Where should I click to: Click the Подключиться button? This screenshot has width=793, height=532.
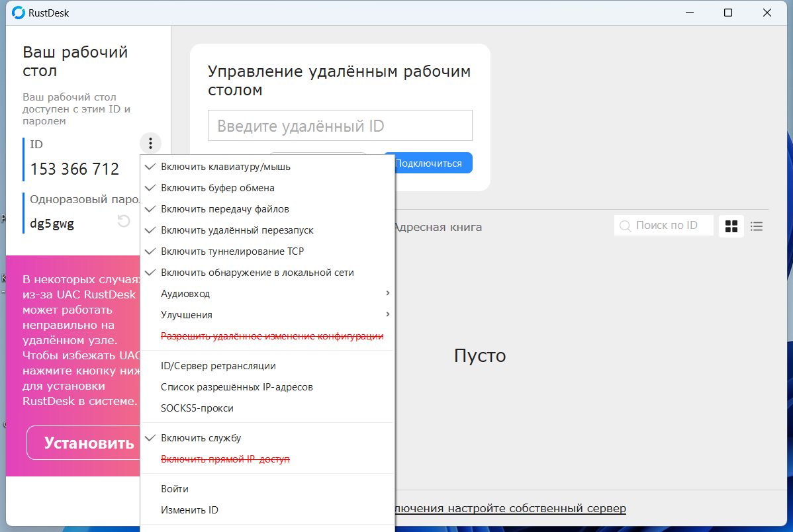pos(433,163)
